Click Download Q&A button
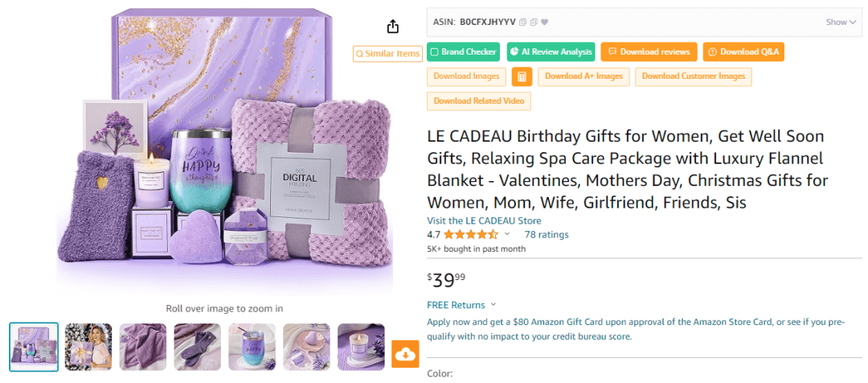 pyautogui.click(x=743, y=52)
